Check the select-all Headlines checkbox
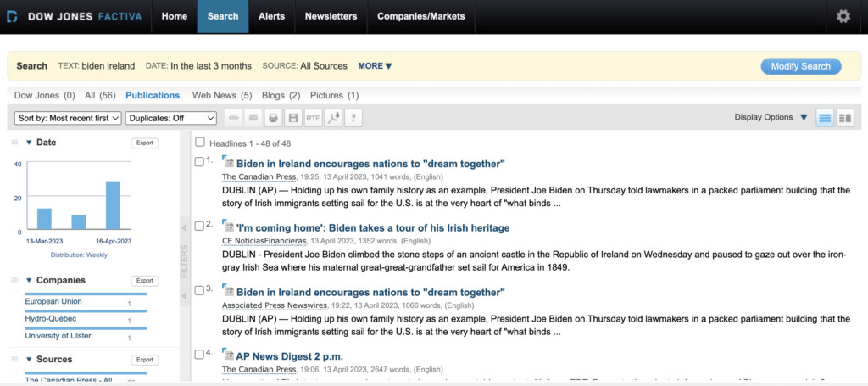868x386 pixels. pyautogui.click(x=201, y=143)
